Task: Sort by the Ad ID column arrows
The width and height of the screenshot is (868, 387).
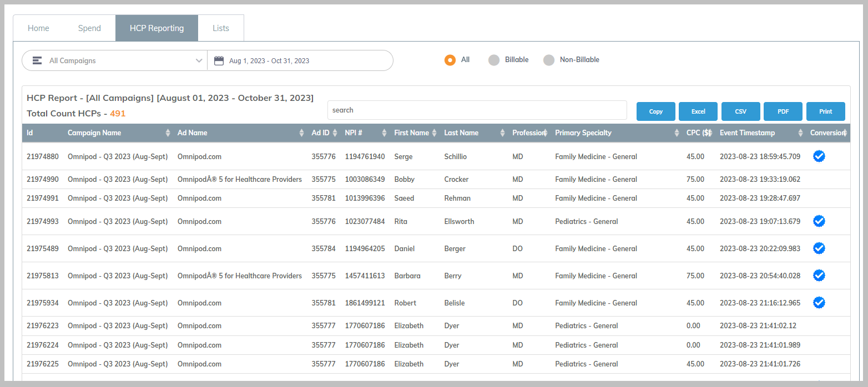Action: pos(335,133)
